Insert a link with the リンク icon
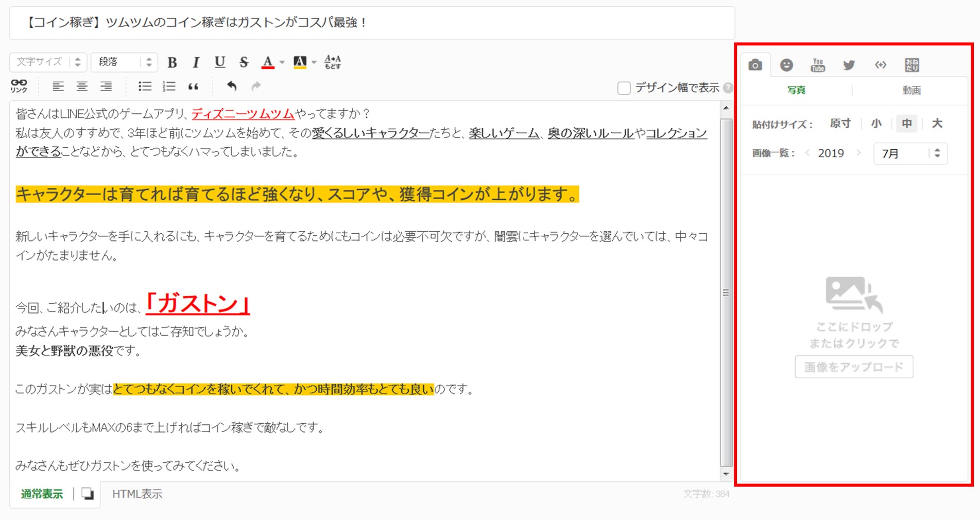Image resolution: width=980 pixels, height=520 pixels. pyautogui.click(x=19, y=86)
